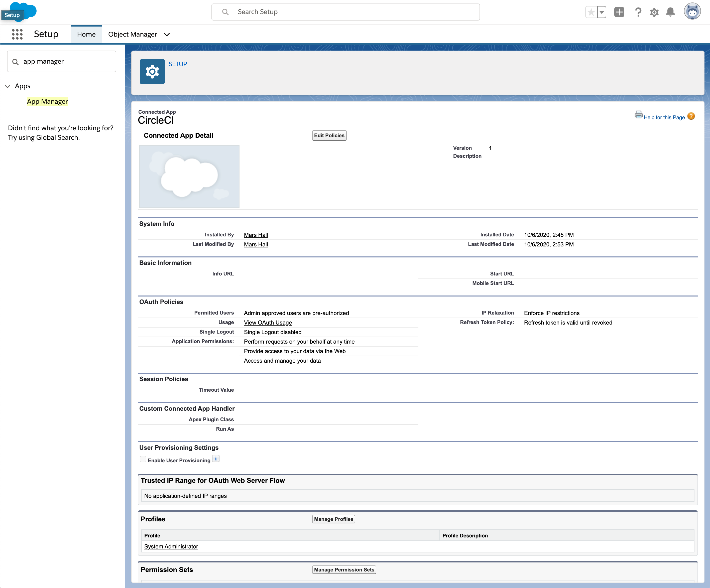Click the CircleCI Connected App settings icon

coord(152,70)
